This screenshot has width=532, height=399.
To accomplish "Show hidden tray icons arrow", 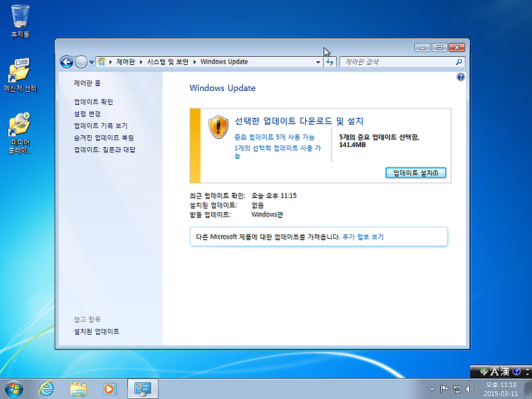I will point(432,389).
